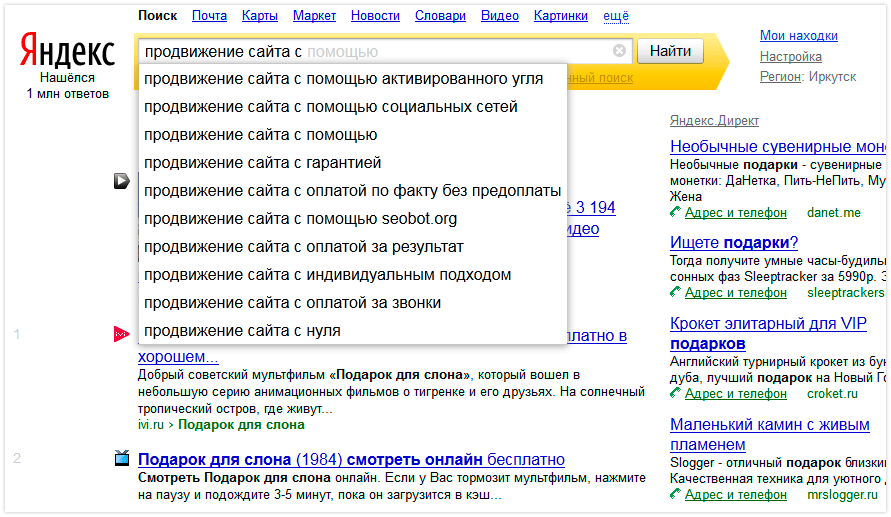The height and width of the screenshot is (517, 891).
Task: Click the phone icon beside mrslogger.ru ad
Action: [675, 494]
